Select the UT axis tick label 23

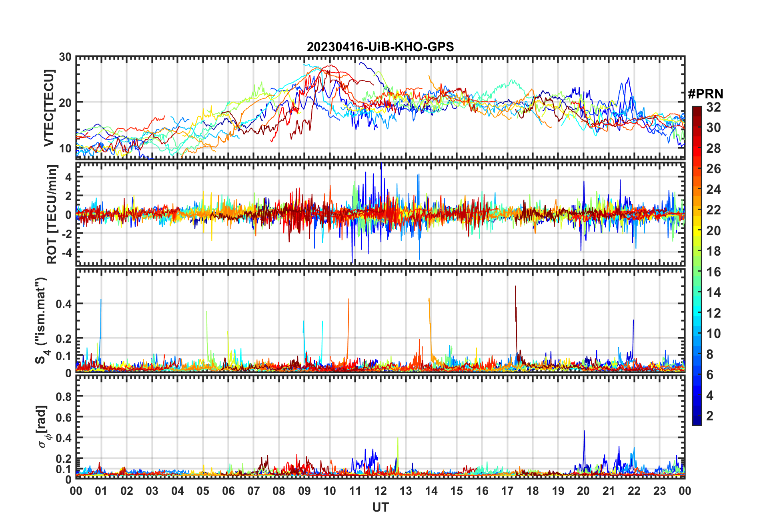click(x=659, y=491)
